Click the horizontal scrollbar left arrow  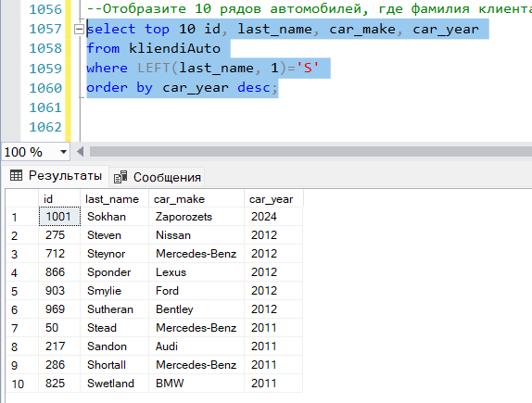click(81, 152)
